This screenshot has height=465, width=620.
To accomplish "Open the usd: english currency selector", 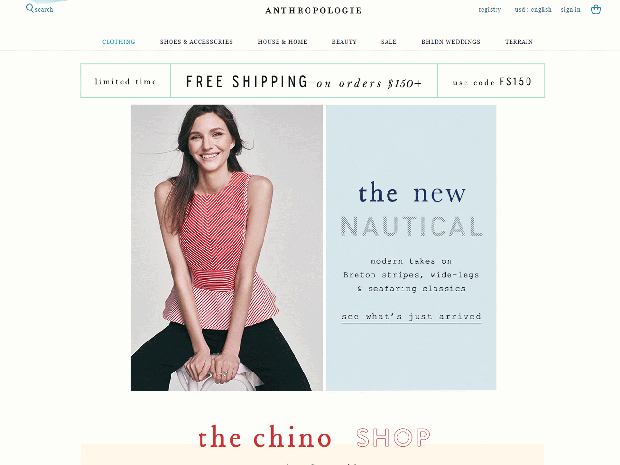I will tap(533, 9).
